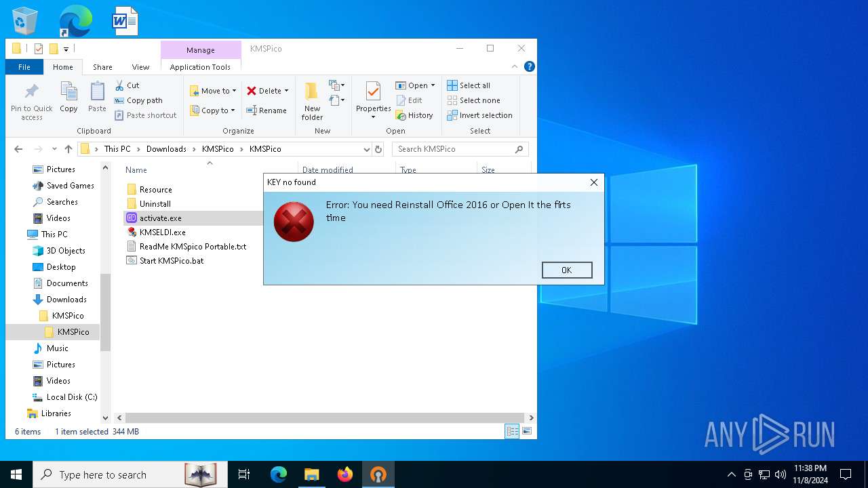
Task: Click OK in the error dialog
Action: 567,270
